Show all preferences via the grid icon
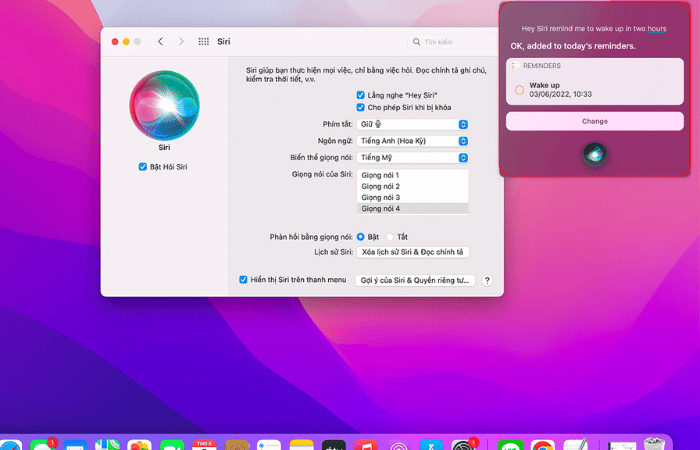 pos(204,42)
